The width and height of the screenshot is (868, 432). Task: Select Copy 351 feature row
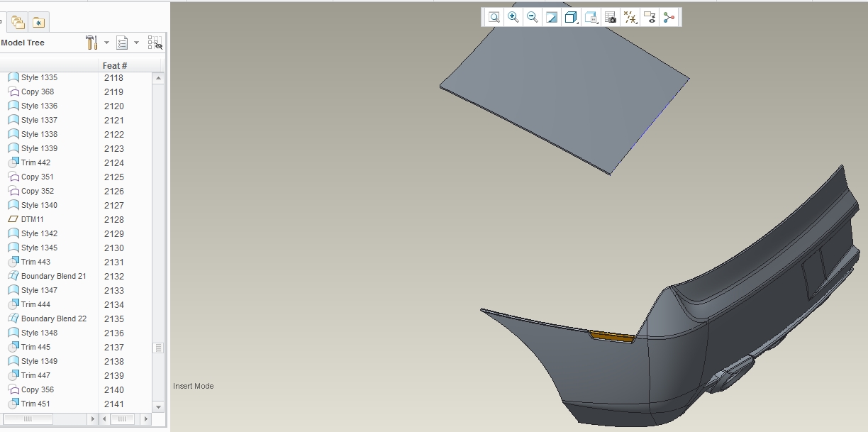click(38, 177)
